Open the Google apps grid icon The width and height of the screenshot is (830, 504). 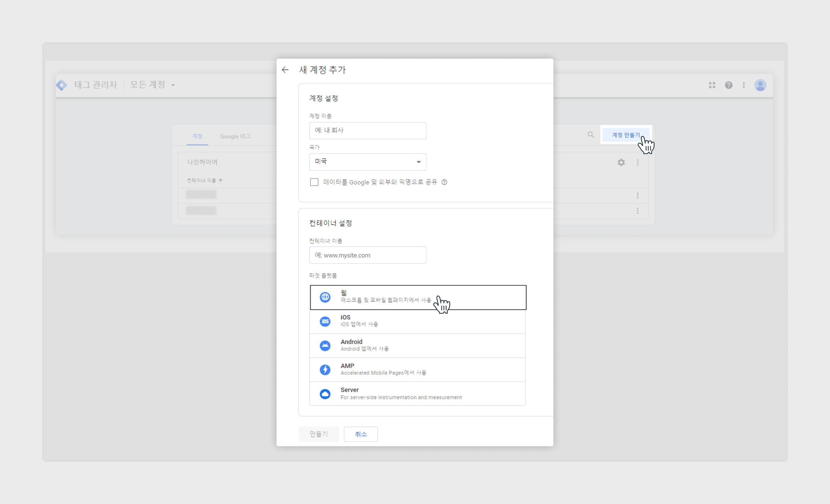(712, 85)
